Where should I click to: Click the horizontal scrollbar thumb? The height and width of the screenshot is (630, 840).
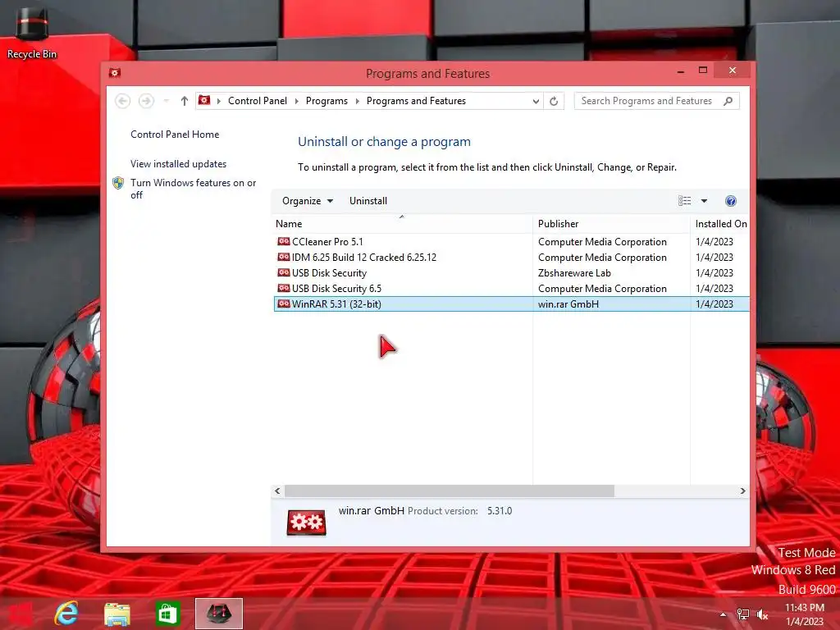tap(450, 491)
